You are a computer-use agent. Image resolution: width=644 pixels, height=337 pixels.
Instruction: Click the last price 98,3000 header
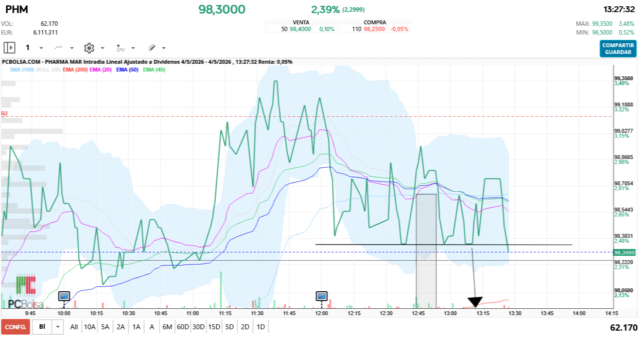click(222, 9)
